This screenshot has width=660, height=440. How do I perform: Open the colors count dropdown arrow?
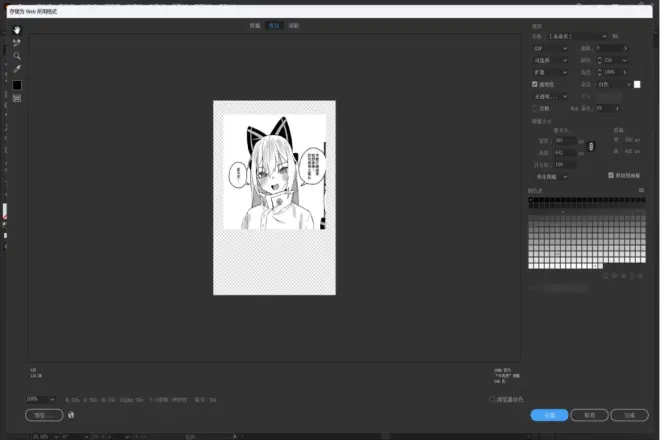(x=625, y=61)
